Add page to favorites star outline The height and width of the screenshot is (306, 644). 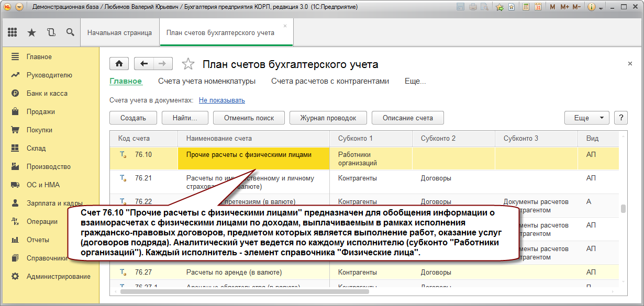tap(188, 64)
